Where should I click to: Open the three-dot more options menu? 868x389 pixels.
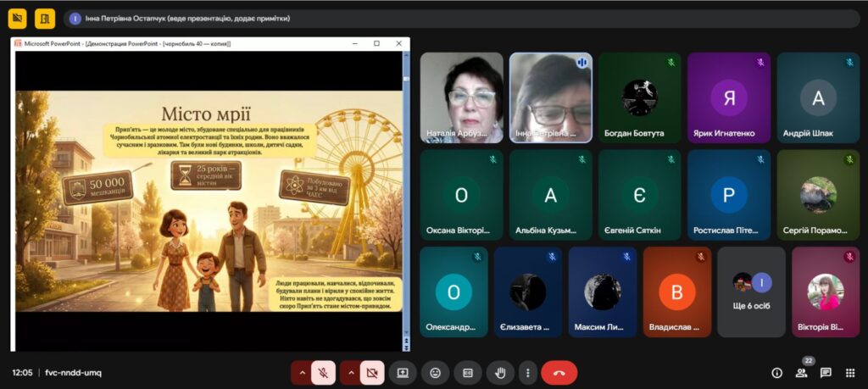pyautogui.click(x=528, y=372)
